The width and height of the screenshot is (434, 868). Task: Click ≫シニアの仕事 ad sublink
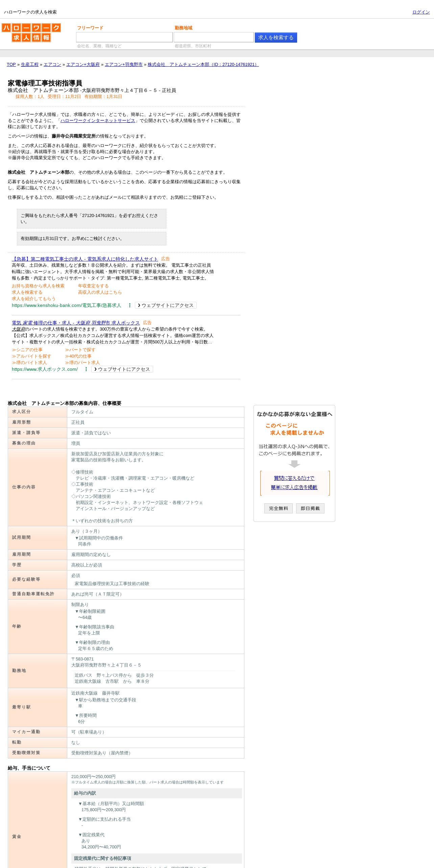[x=27, y=350]
